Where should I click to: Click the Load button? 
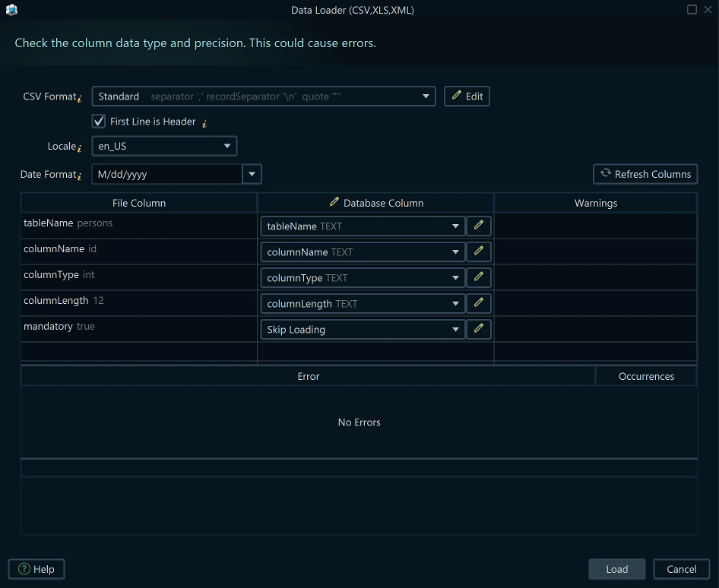pyautogui.click(x=616, y=569)
